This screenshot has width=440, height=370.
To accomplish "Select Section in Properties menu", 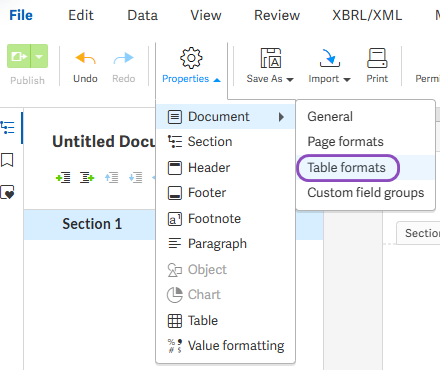I will coord(226,142).
